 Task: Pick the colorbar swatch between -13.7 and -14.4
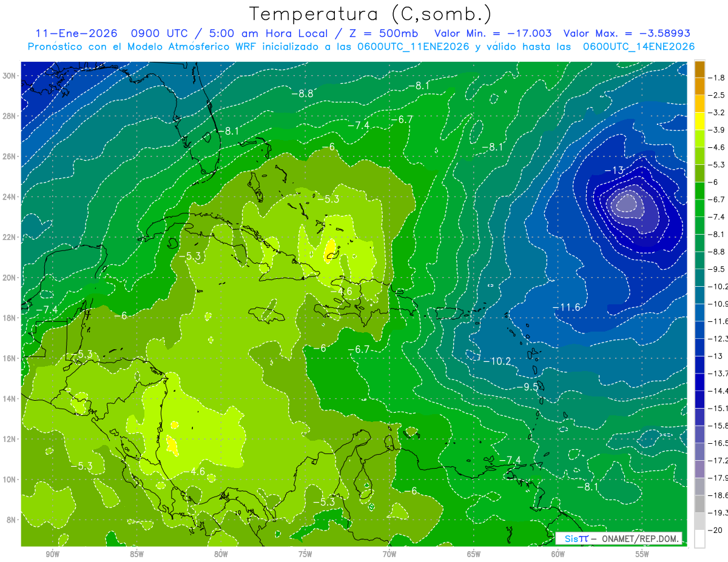point(699,382)
